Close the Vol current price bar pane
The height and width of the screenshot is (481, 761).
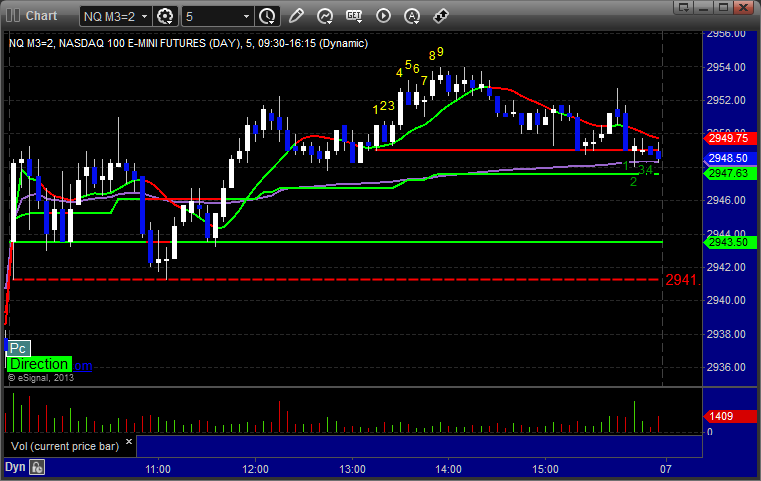(129, 442)
